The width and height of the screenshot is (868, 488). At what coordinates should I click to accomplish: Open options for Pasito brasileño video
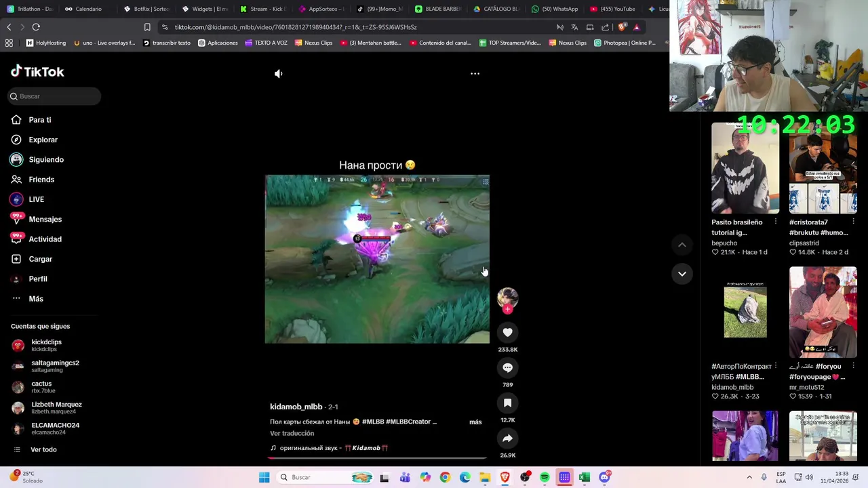pos(776,222)
